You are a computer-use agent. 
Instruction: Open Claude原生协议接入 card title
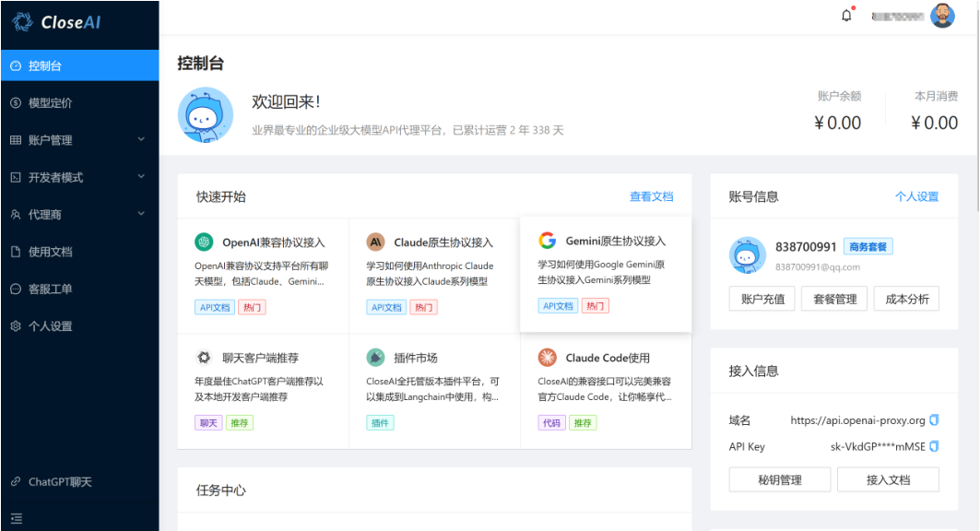coord(443,242)
